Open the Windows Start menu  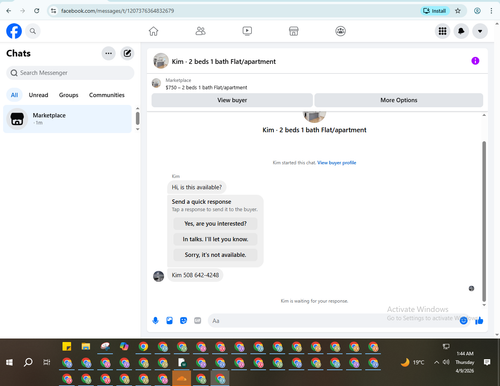point(9,362)
